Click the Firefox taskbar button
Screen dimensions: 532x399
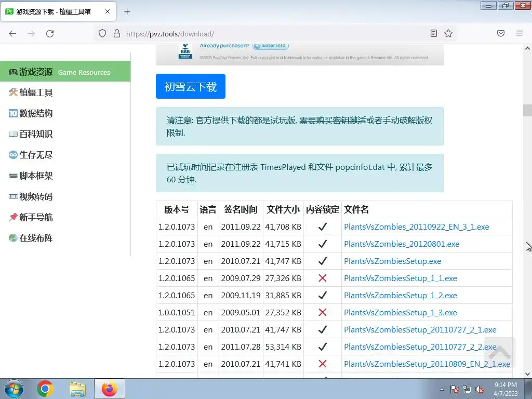109,389
